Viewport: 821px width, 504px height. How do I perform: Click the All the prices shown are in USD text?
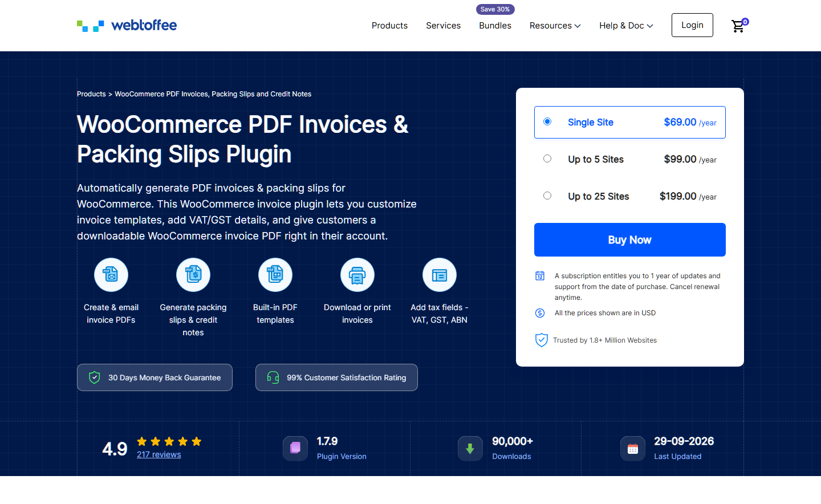point(605,313)
